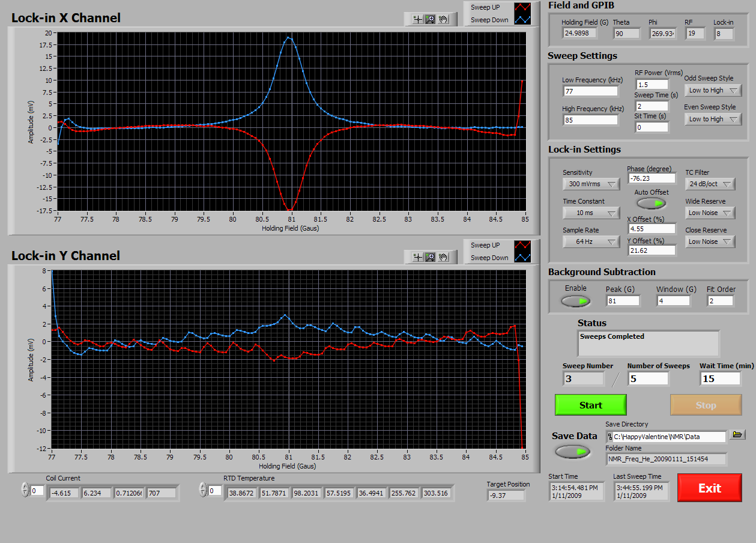Open Close Reserve dropdown
Image resolution: width=756 pixels, height=543 pixels.
coord(710,241)
